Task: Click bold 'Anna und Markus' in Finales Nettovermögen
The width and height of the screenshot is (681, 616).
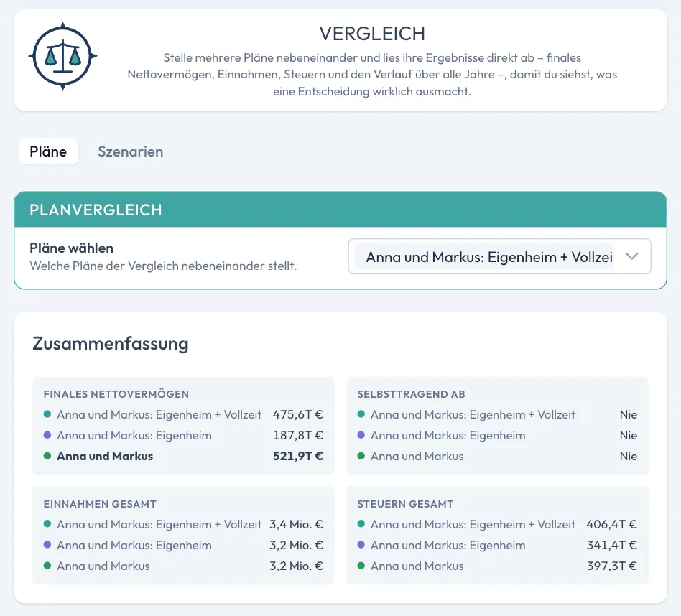Action: [105, 456]
